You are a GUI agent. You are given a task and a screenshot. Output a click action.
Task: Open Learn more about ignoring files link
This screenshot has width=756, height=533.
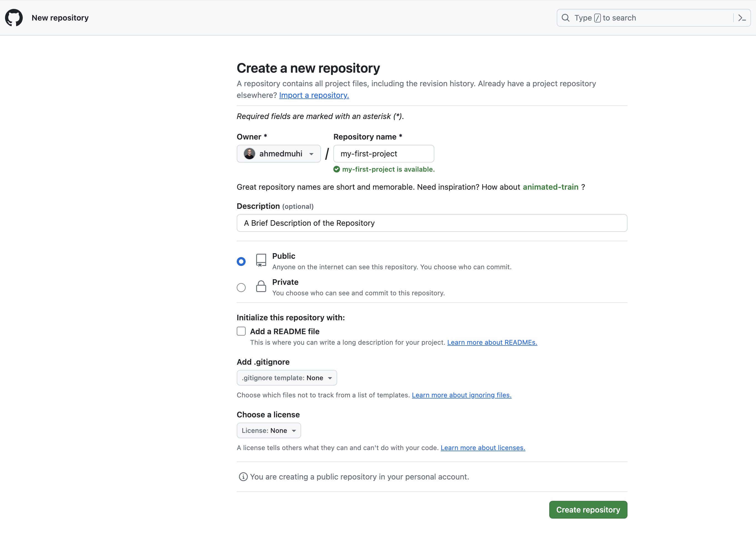click(462, 395)
